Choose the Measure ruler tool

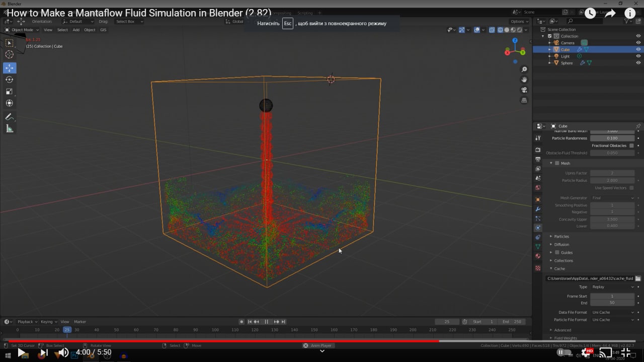click(10, 129)
